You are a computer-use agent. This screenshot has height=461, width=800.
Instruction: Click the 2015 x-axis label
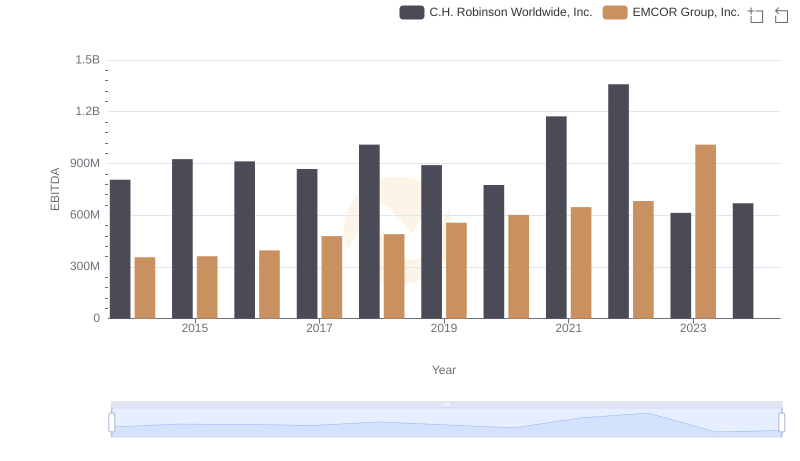(x=195, y=328)
